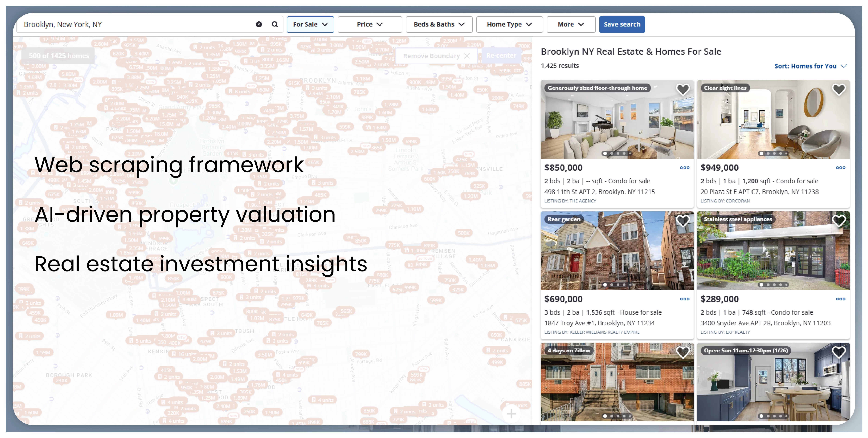Click the $850,000 price text

coord(563,168)
